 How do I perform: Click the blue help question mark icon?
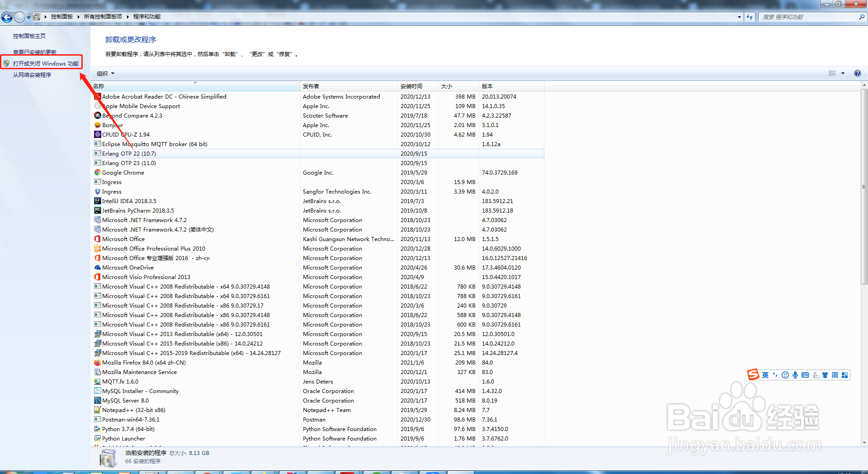click(857, 73)
